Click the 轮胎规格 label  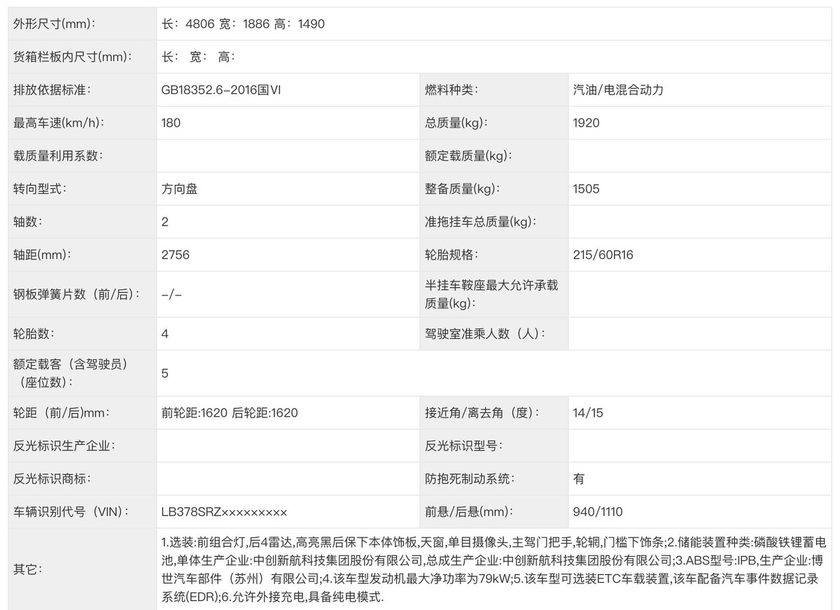[x=452, y=255]
